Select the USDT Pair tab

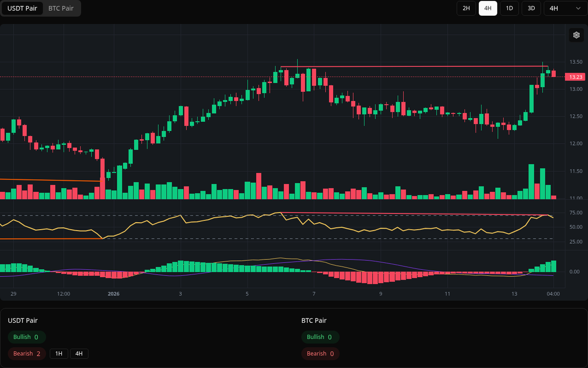tap(23, 8)
